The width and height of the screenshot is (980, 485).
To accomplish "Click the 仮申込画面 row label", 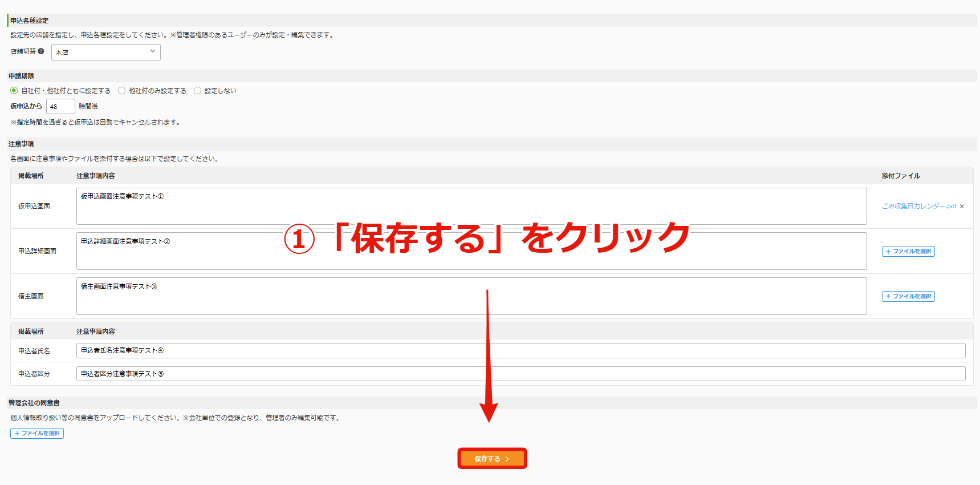I will 34,206.
